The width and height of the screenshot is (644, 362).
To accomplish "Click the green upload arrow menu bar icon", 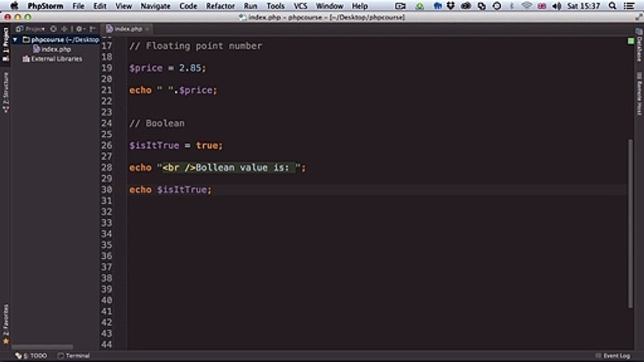I will 420,6.
